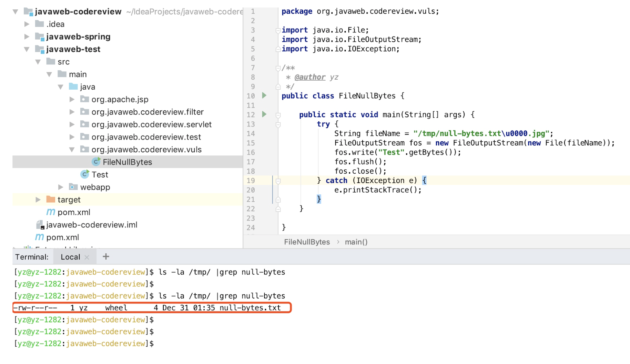Click the run gutter icon beside class FileNullBytes
The width and height of the screenshot is (630, 364).
coord(264,95)
